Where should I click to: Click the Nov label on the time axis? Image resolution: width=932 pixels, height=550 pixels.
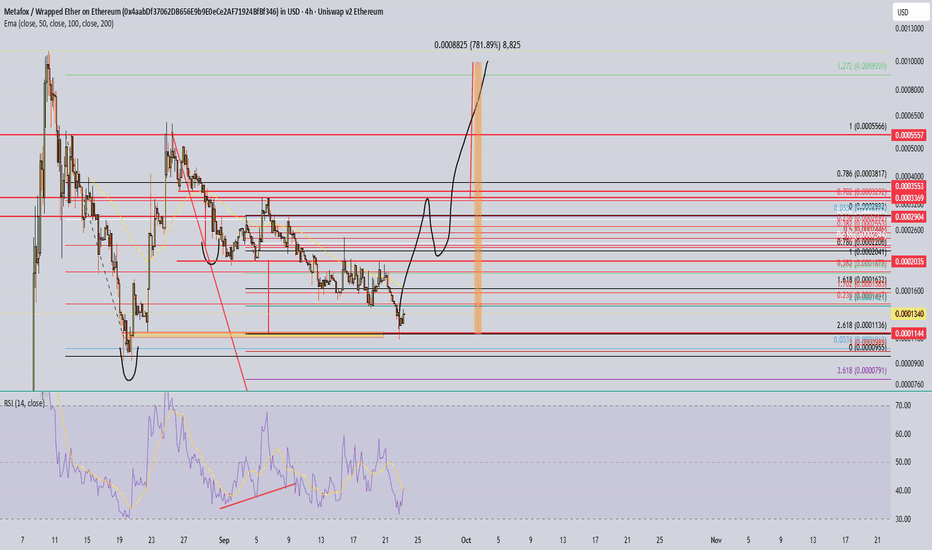[x=716, y=540]
